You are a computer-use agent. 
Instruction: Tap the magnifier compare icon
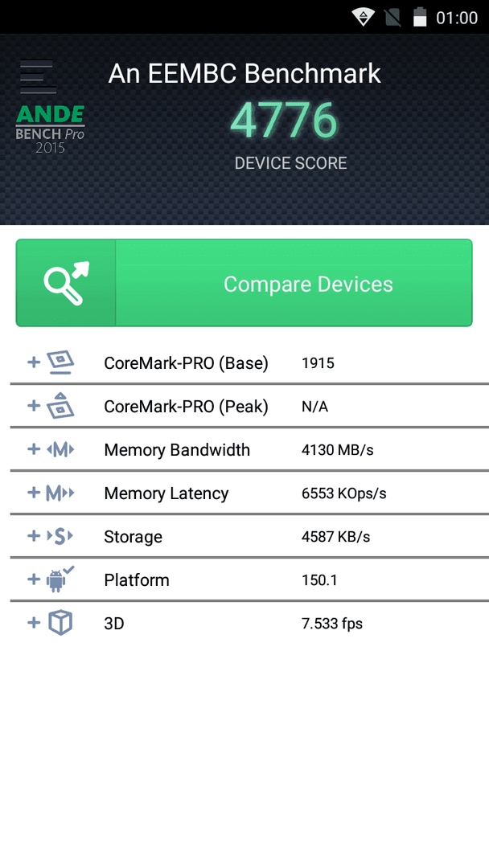(66, 283)
